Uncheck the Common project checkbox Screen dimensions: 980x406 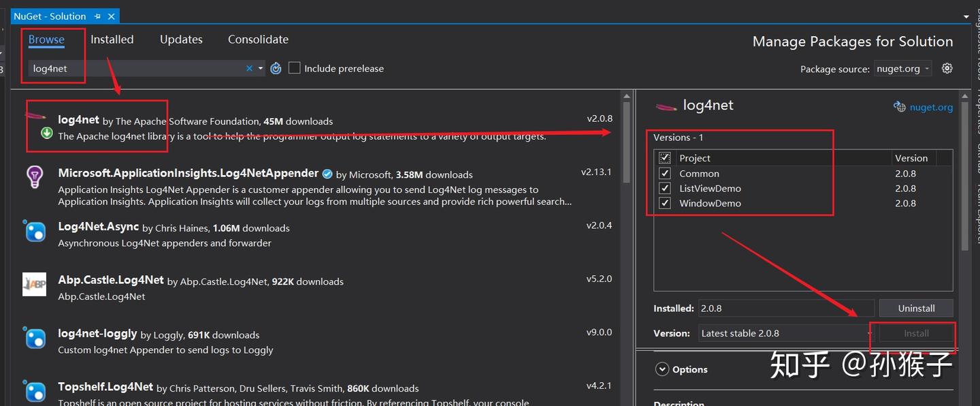[665, 174]
